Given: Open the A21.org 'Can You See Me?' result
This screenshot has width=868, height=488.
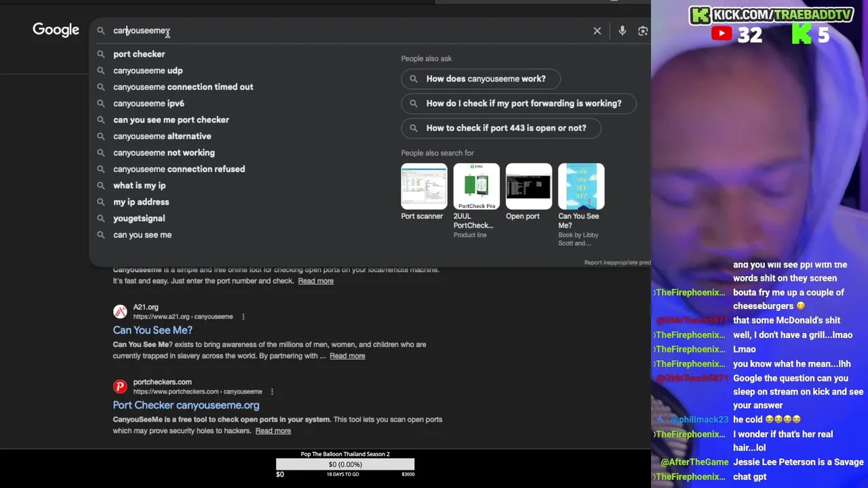Looking at the screenshot, I should [x=153, y=330].
